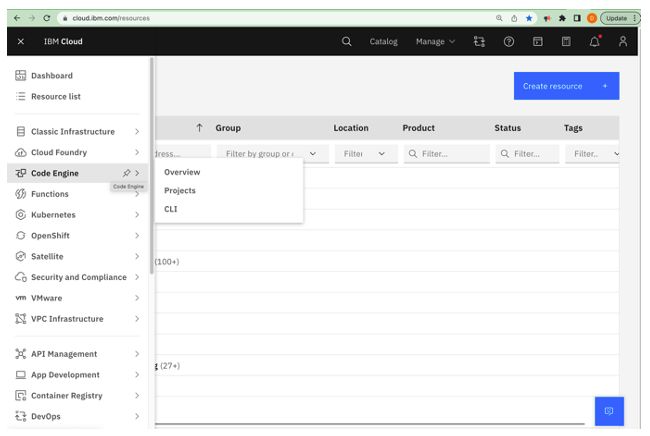Click the Create resource button
Viewport: 650px width, 436px height.
click(566, 86)
